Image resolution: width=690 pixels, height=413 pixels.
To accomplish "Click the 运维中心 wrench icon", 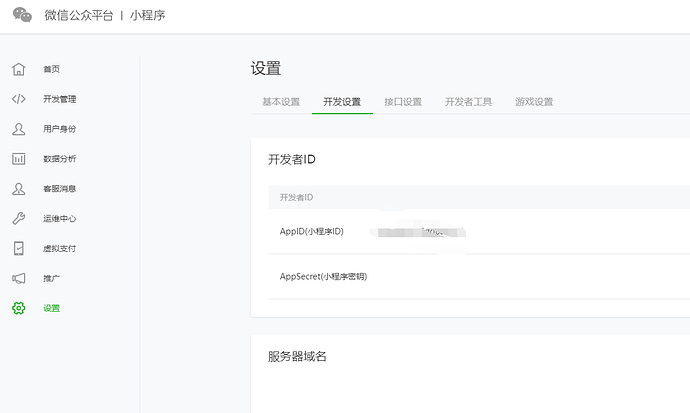I will click(18, 218).
